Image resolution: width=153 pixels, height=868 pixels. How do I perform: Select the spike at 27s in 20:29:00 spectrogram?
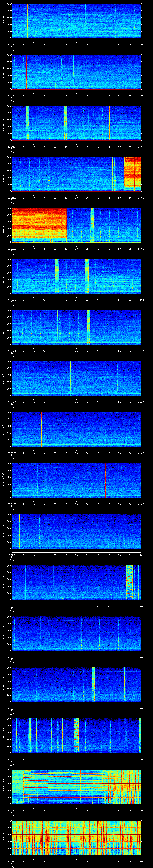(x=71, y=378)
